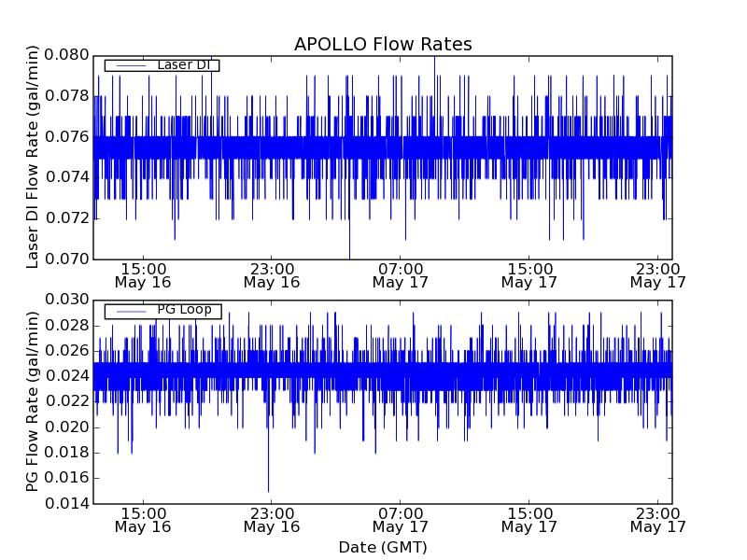Click the APOLLO Flow Rates chart title
Screen dimensions: 747x560
383,45
